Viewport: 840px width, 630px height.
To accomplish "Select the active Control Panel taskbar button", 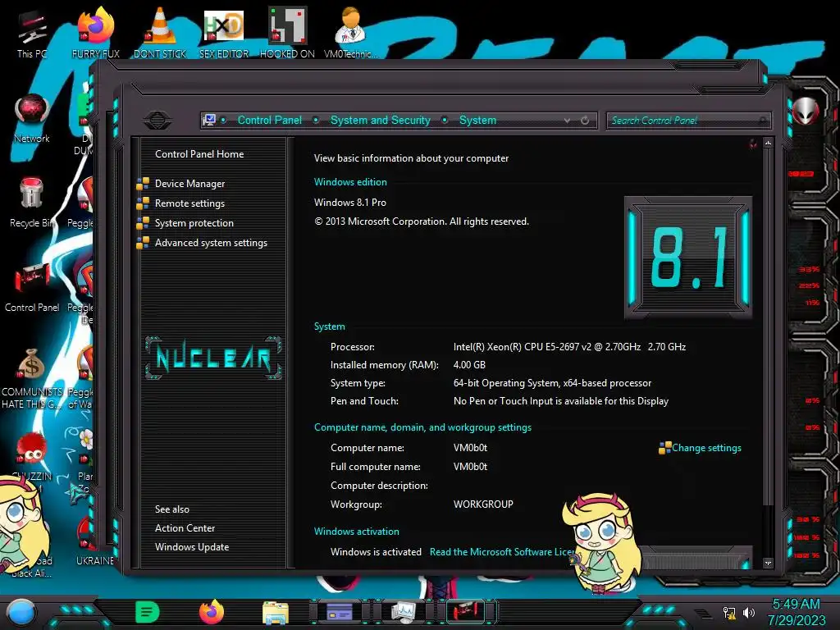I will click(466, 611).
